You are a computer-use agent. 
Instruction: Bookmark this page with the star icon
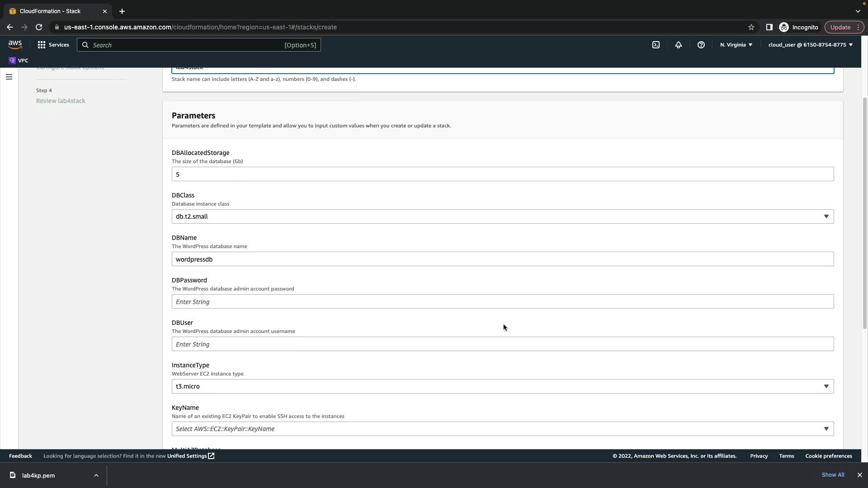[751, 27]
